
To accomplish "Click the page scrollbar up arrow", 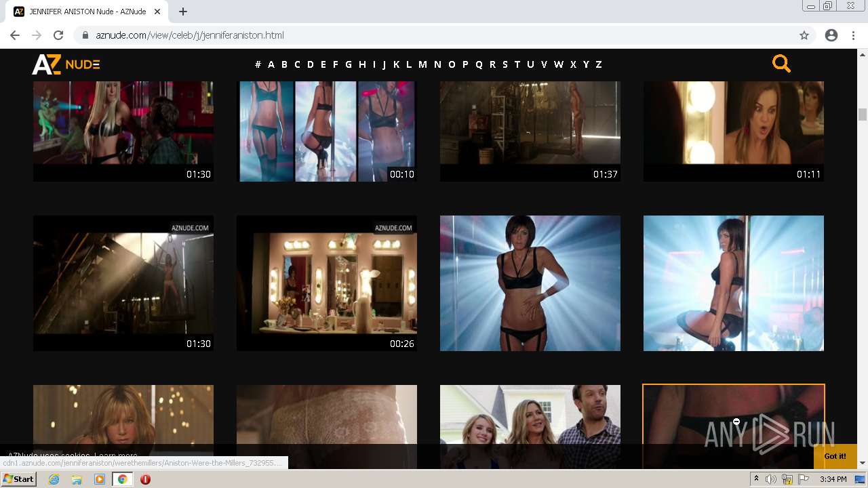I will coord(863,54).
